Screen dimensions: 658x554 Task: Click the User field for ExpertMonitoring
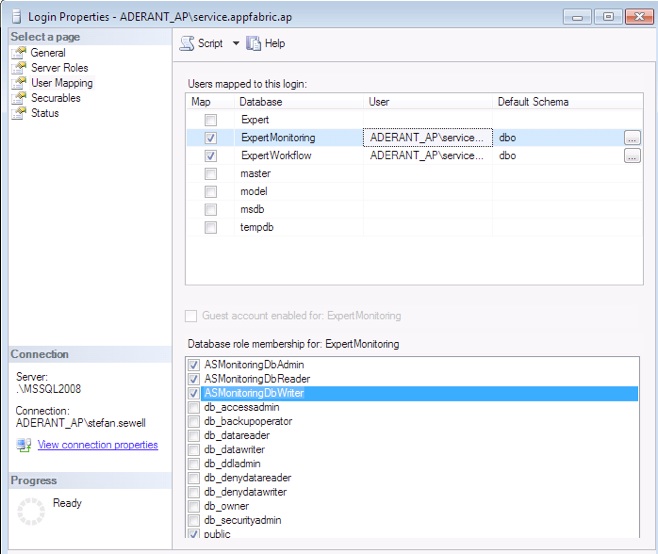tap(428, 138)
